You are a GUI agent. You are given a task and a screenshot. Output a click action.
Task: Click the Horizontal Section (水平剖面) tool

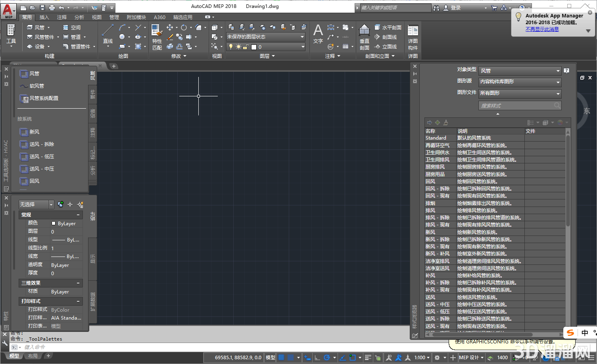coord(388,27)
